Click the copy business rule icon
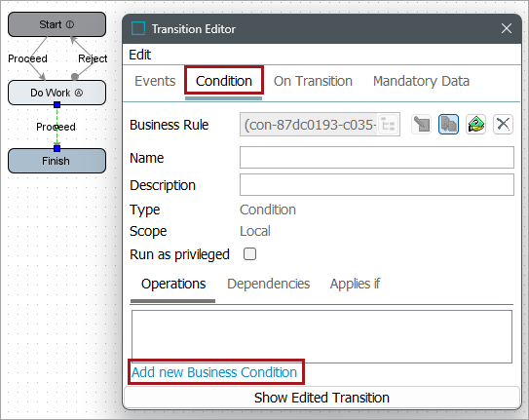This screenshot has height=420, width=529. pos(448,124)
